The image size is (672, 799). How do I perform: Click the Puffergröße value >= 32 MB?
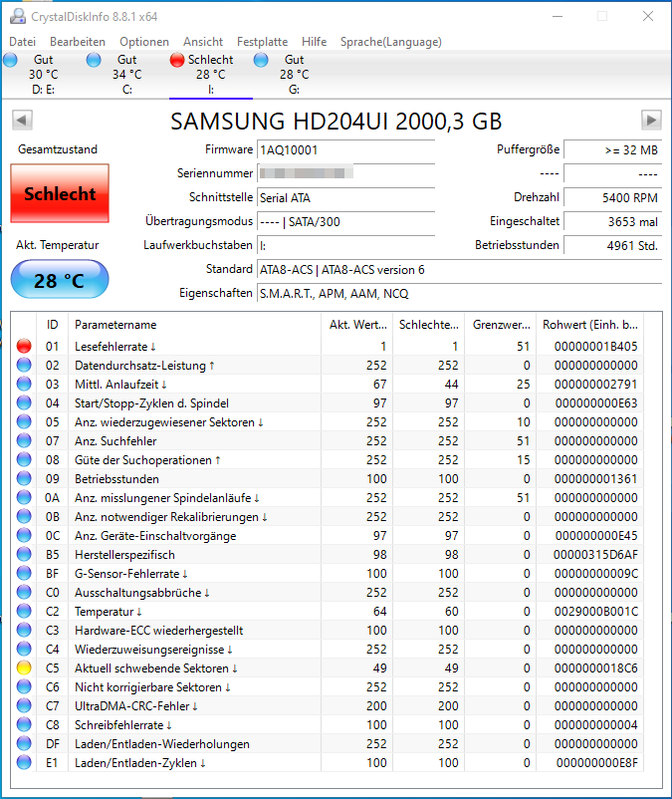point(613,150)
